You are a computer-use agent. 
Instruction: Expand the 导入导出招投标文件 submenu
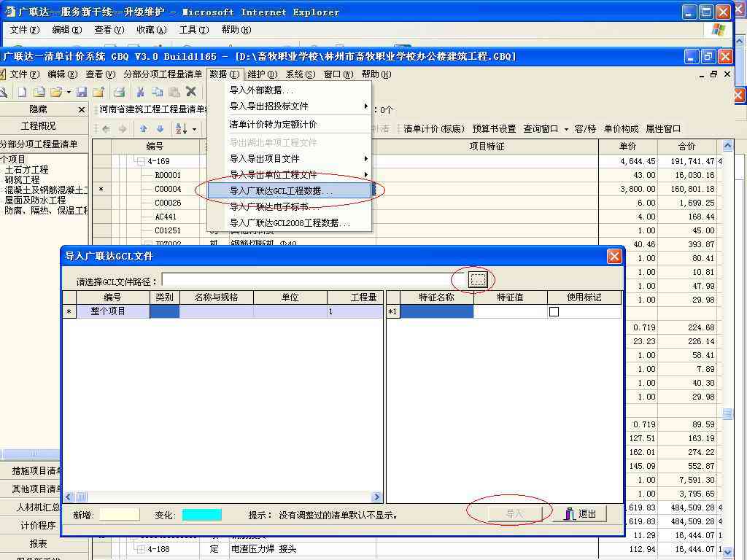click(366, 106)
